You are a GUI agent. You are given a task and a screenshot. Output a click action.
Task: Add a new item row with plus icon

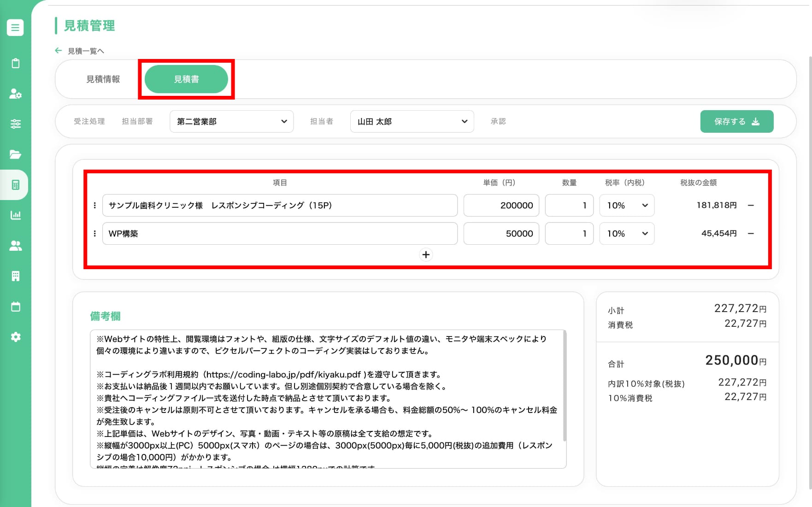point(426,255)
